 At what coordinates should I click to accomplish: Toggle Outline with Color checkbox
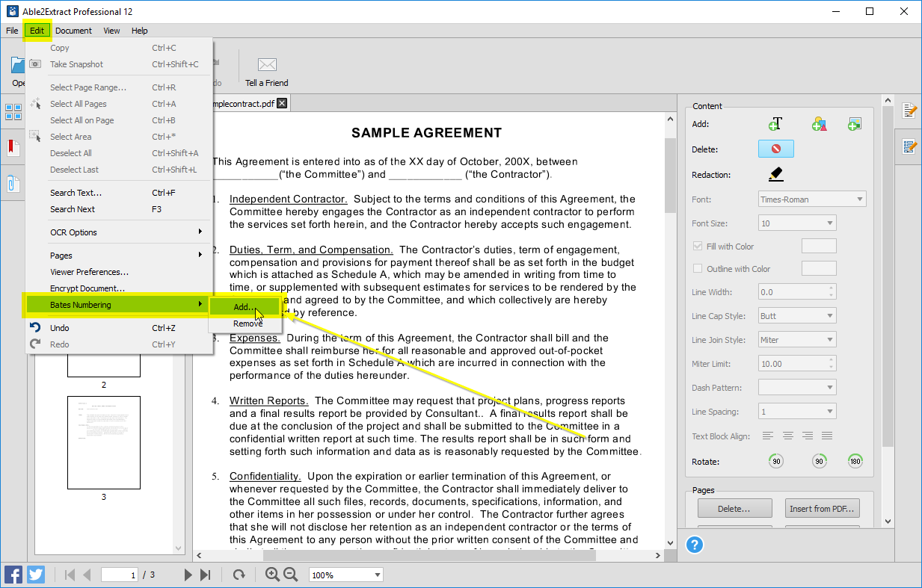698,268
